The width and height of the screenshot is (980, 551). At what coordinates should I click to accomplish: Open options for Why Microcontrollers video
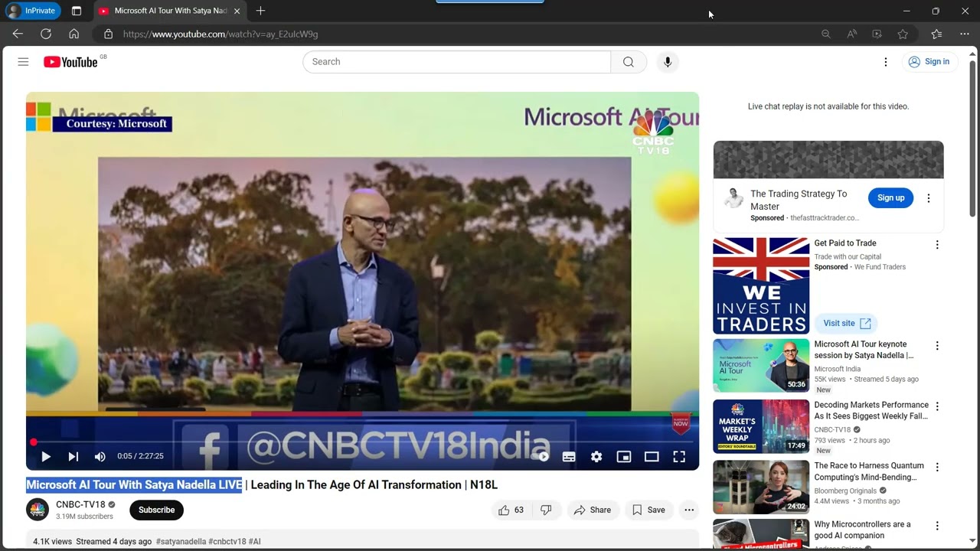click(937, 526)
